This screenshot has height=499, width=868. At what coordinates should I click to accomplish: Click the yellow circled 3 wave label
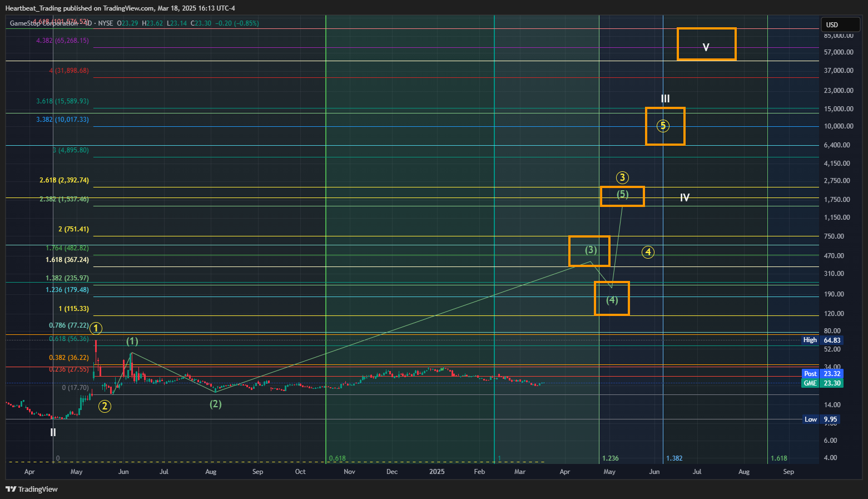click(x=622, y=178)
